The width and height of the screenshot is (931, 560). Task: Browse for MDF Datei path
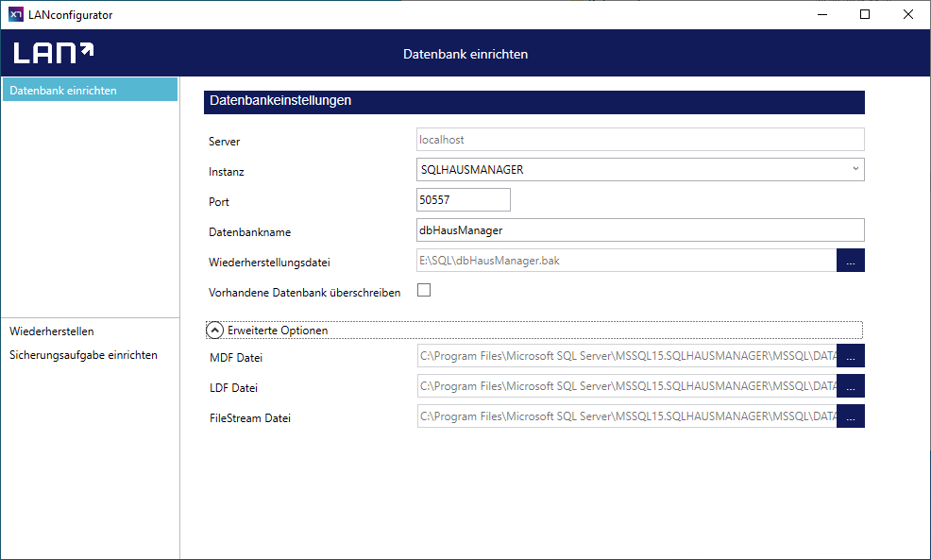tap(850, 356)
